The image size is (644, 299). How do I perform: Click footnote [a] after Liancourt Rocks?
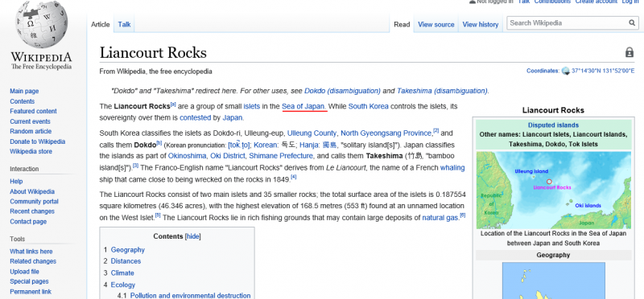[x=173, y=104]
